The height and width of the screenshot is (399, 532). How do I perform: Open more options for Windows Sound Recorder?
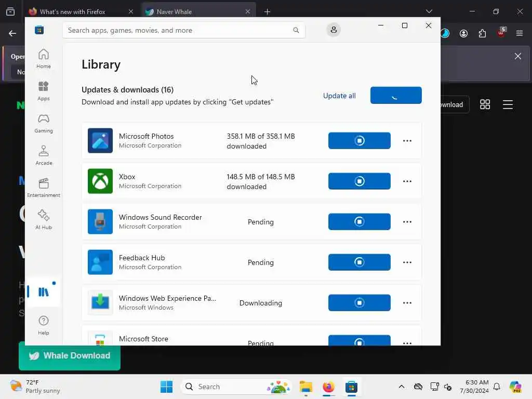(x=407, y=221)
